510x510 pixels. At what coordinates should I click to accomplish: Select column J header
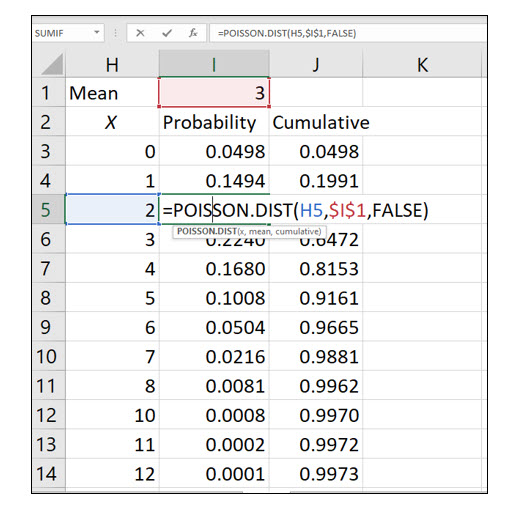[x=316, y=64]
